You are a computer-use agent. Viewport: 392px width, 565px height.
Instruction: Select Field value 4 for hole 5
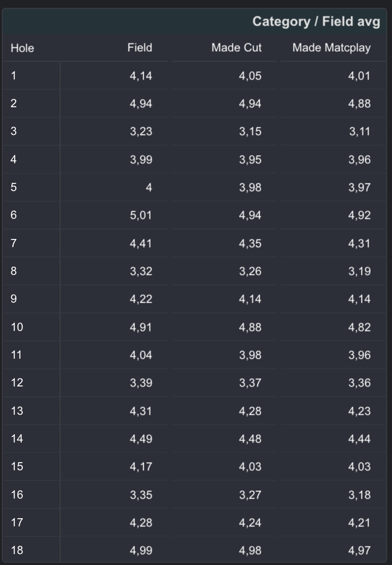[x=149, y=187]
